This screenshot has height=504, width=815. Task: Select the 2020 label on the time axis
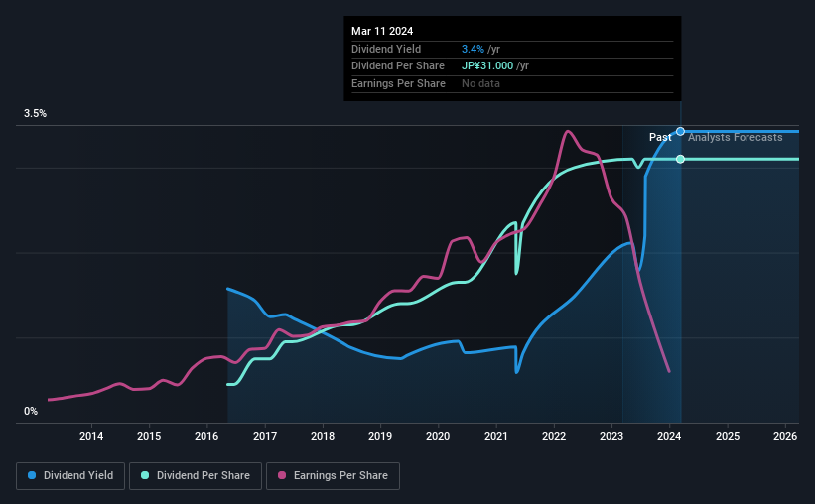[438, 436]
